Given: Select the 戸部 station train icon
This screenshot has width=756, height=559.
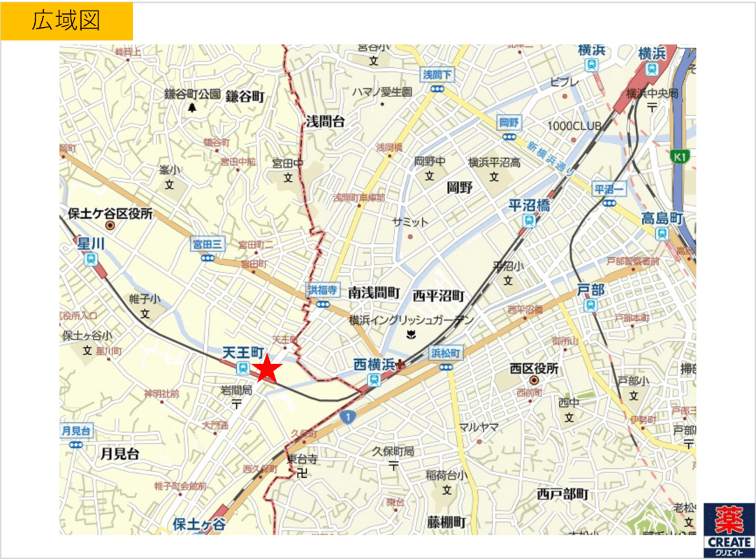Looking at the screenshot, I should [590, 305].
